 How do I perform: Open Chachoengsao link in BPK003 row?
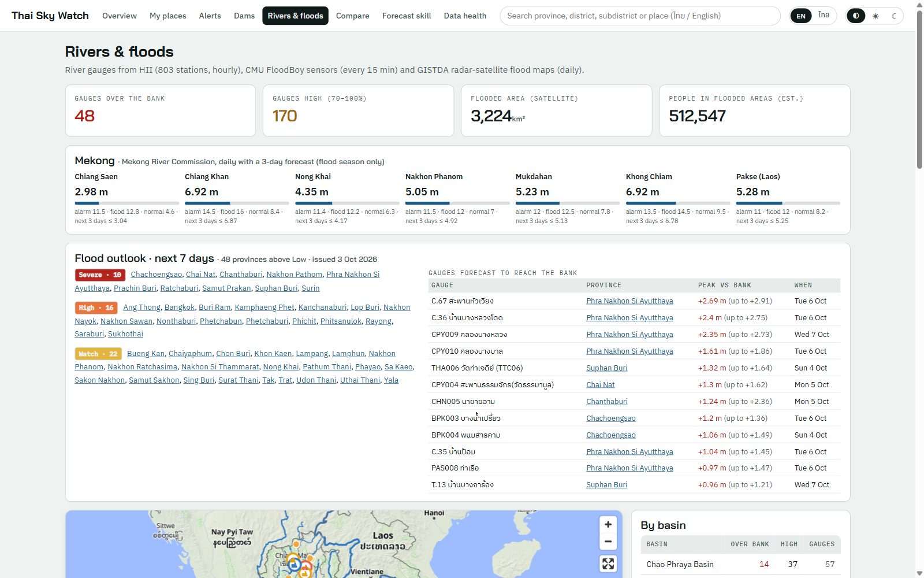point(610,418)
